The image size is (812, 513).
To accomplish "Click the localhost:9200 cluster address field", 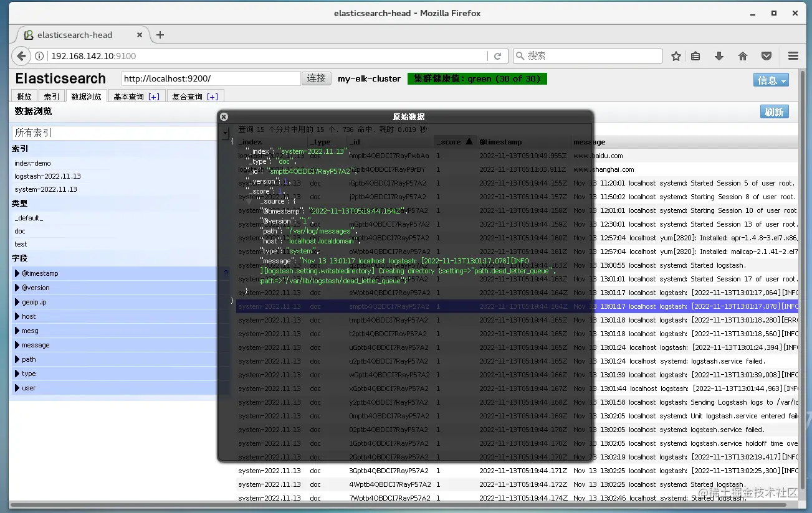I will [212, 78].
